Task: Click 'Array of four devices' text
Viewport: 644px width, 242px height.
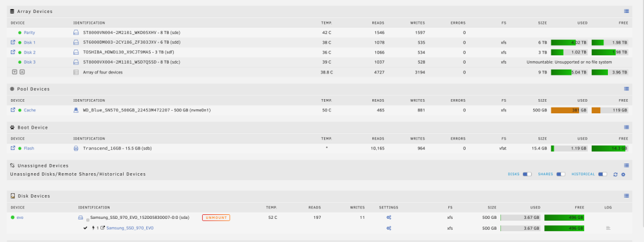Action: (102, 72)
